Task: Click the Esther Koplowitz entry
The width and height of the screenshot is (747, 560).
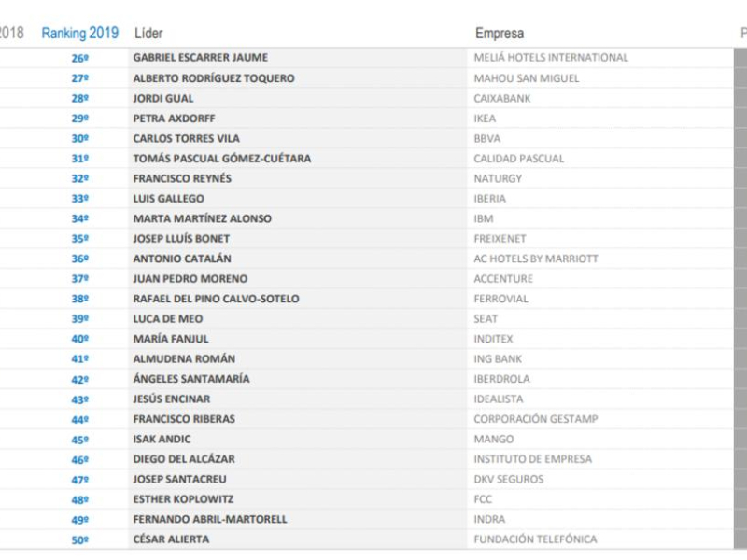Action: (x=183, y=499)
